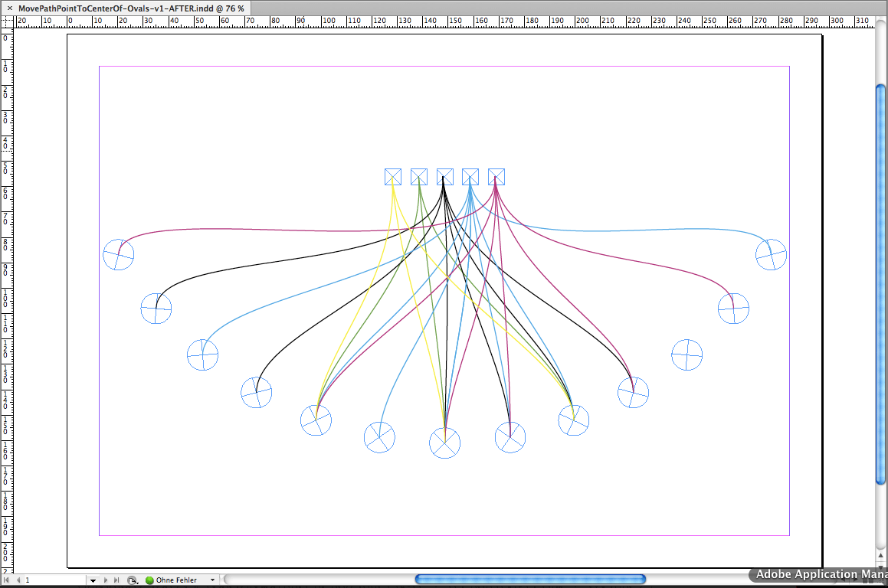Select the square frame with yellow lines
Screen dimensions: 888x588
[x=393, y=177]
